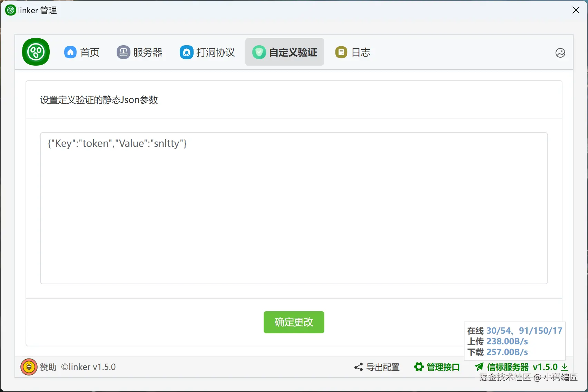Click 导出配置 export configuration

(383, 367)
